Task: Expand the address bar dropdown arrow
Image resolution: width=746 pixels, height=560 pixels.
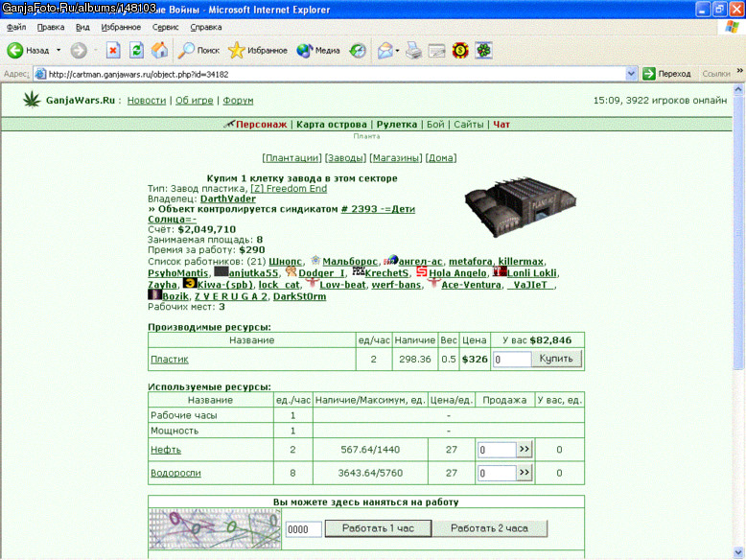Action: [631, 74]
